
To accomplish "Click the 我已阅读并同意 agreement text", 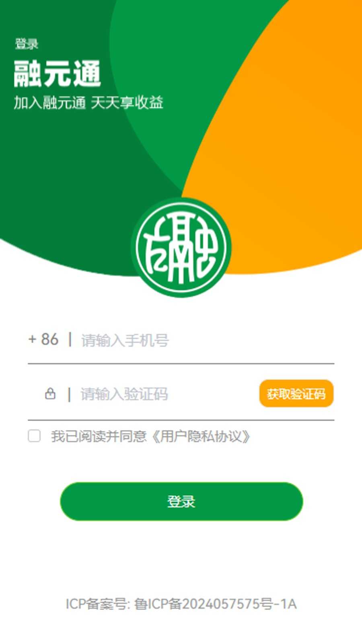I will pyautogui.click(x=99, y=436).
